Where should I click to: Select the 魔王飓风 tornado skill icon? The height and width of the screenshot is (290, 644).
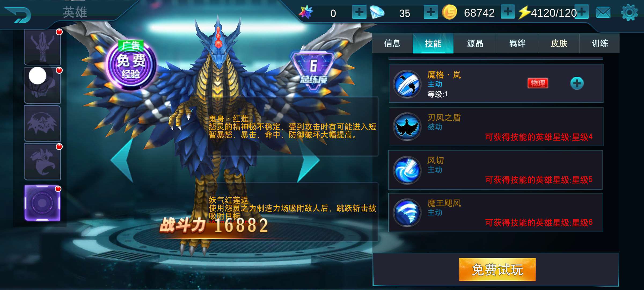[x=407, y=212]
